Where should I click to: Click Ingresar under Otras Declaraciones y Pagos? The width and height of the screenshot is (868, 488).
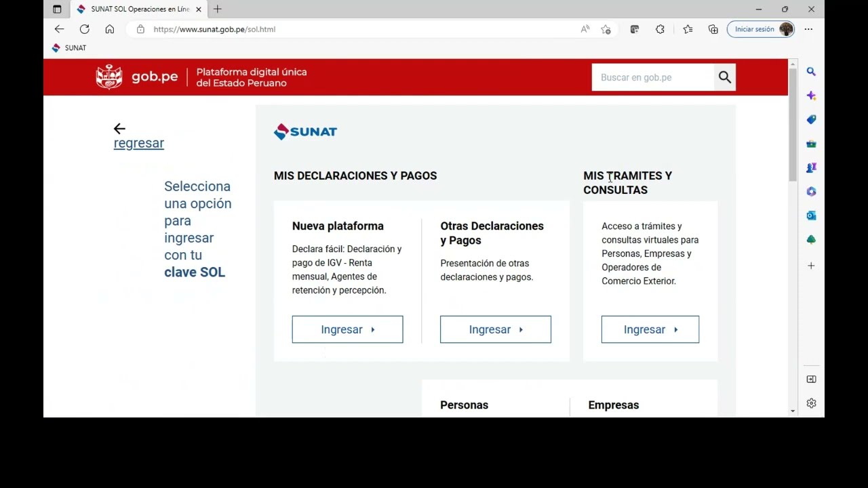496,329
